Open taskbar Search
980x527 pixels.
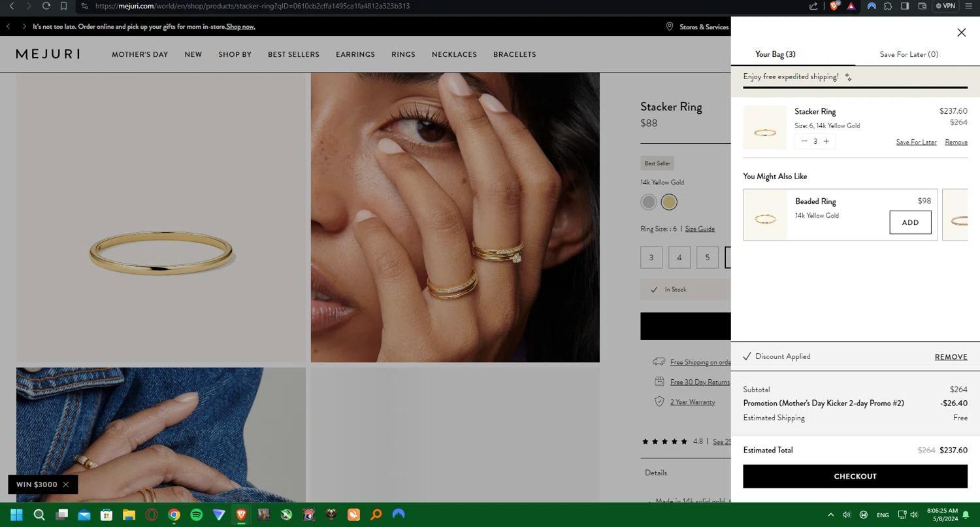tap(39, 515)
